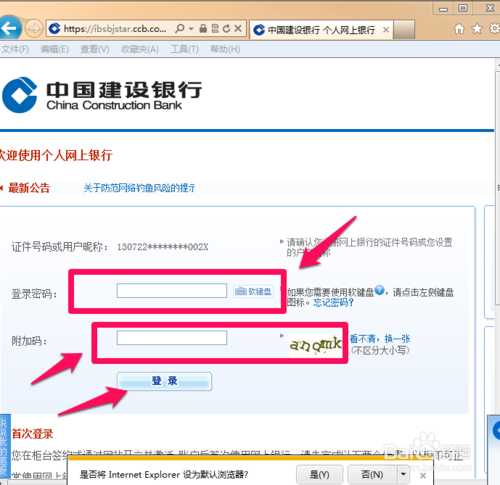Viewport: 500px width, 485px height.
Task: Click the greyed forward navigation button
Action: (x=34, y=29)
